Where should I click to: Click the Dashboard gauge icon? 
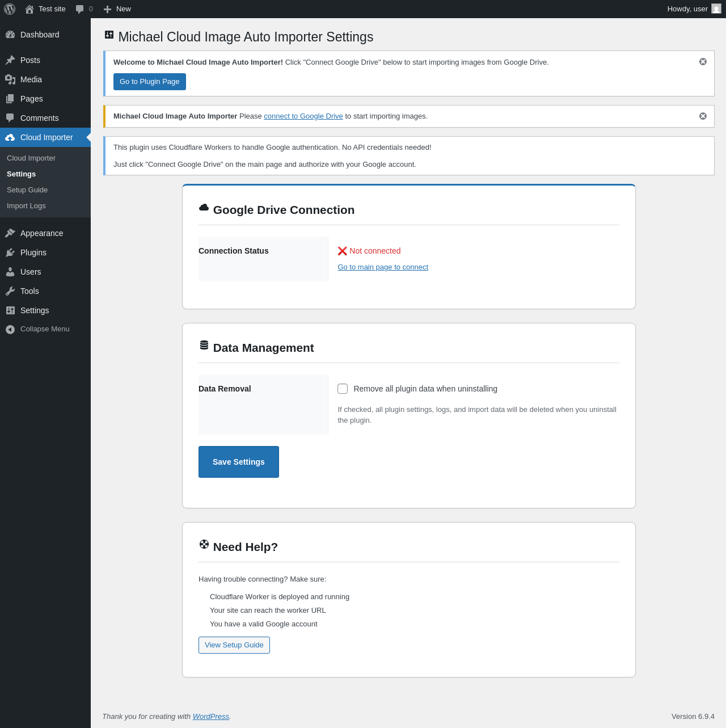coord(10,35)
